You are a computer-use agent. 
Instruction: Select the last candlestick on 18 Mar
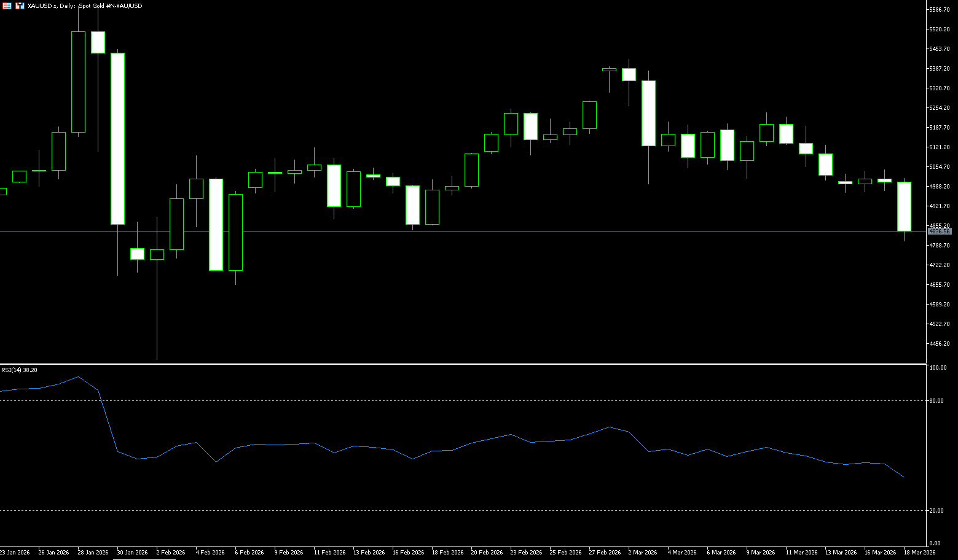point(904,206)
